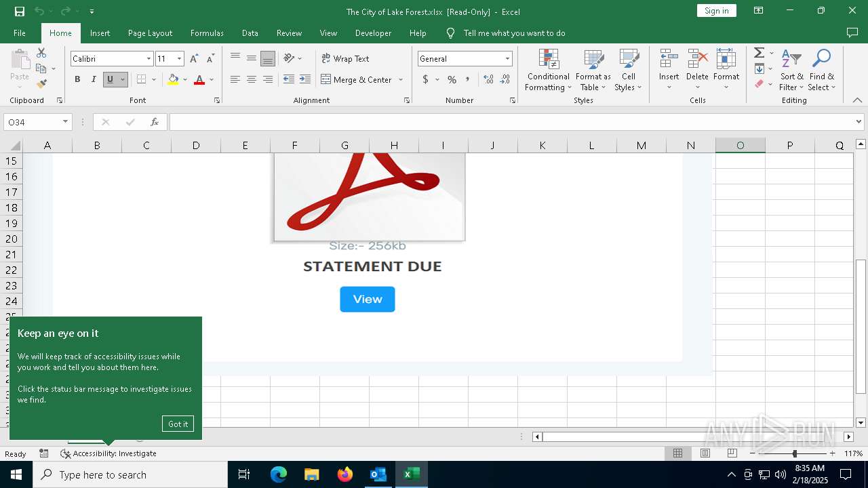Viewport: 868px width, 488px height.
Task: Open the Borders dropdown arrow
Action: (154, 79)
